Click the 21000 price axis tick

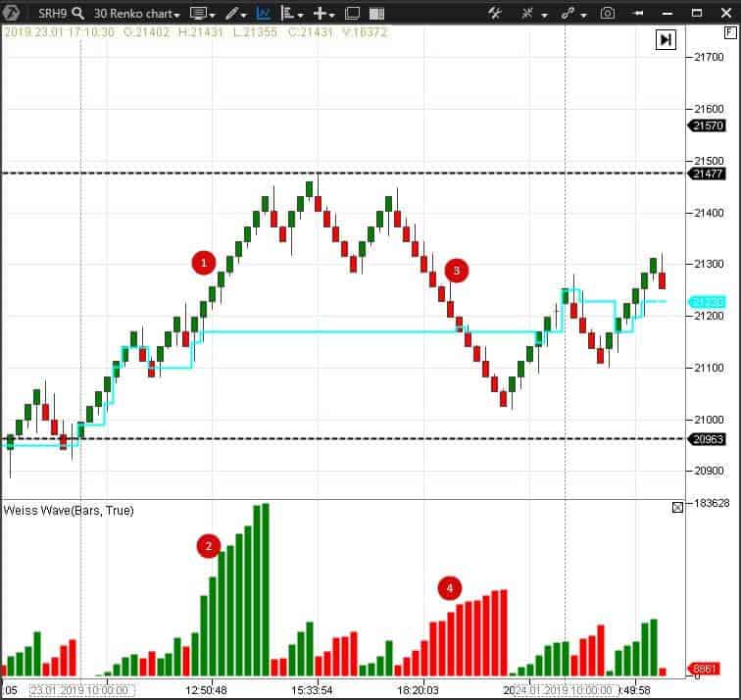pyautogui.click(x=709, y=420)
